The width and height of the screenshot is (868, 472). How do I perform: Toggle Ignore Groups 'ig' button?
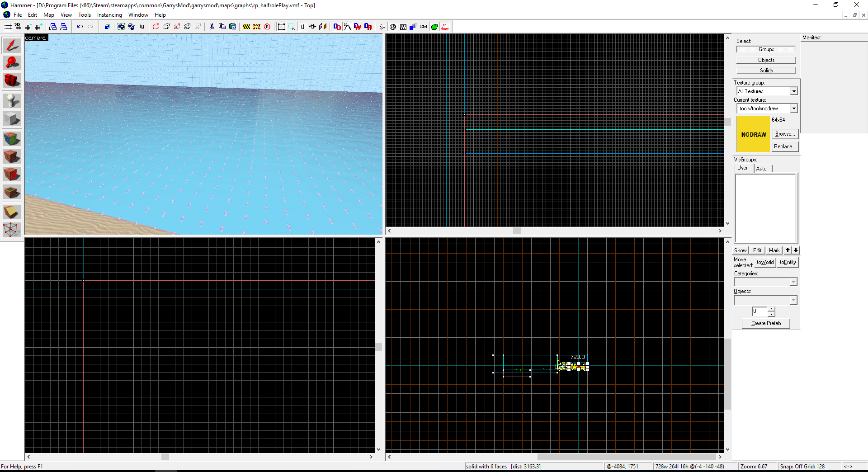tap(142, 27)
